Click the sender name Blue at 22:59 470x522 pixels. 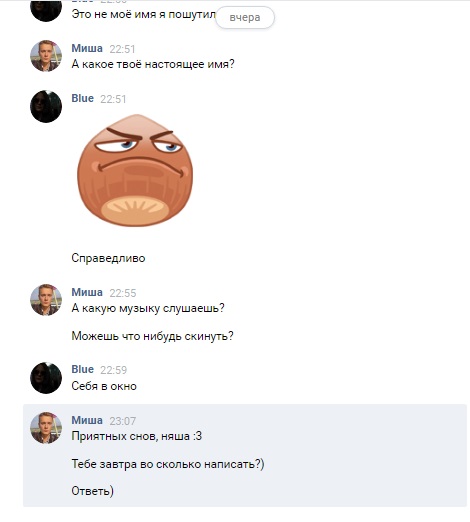pyautogui.click(x=83, y=369)
